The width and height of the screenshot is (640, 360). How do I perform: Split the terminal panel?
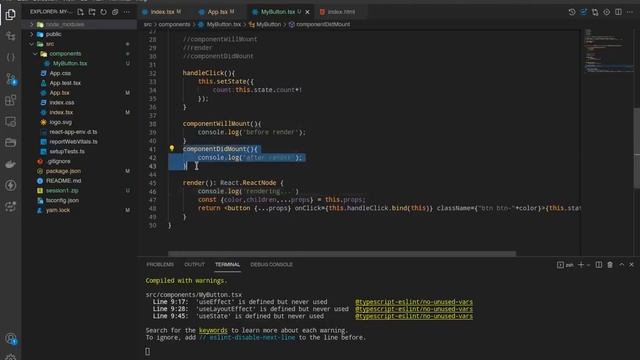pyautogui.click(x=598, y=264)
